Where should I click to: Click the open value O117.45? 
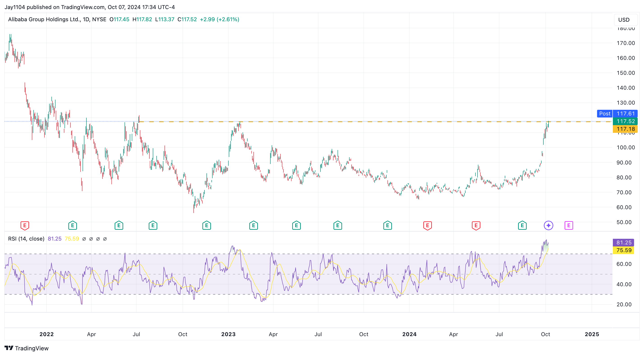coord(119,19)
